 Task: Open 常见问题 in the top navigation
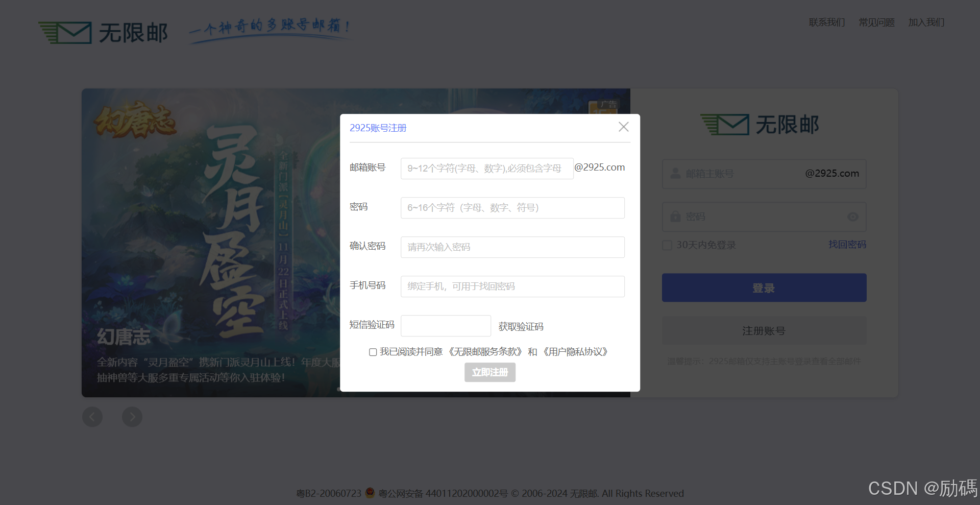[x=876, y=22]
